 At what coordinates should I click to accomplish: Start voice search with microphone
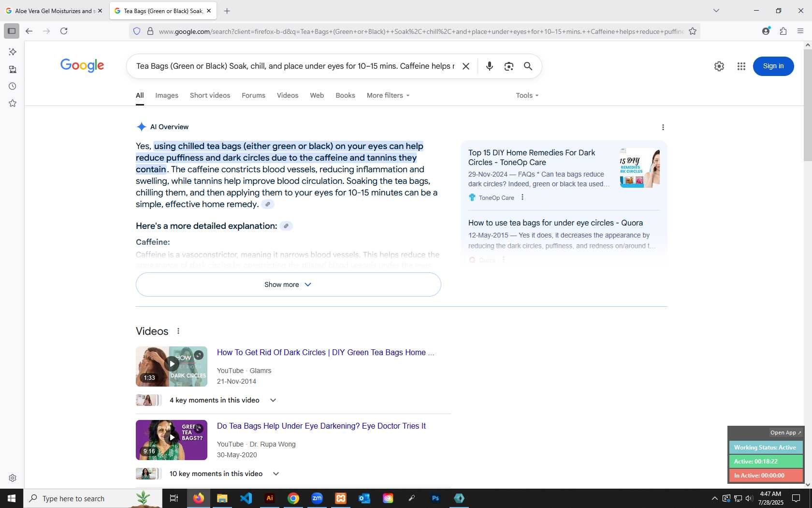490,66
